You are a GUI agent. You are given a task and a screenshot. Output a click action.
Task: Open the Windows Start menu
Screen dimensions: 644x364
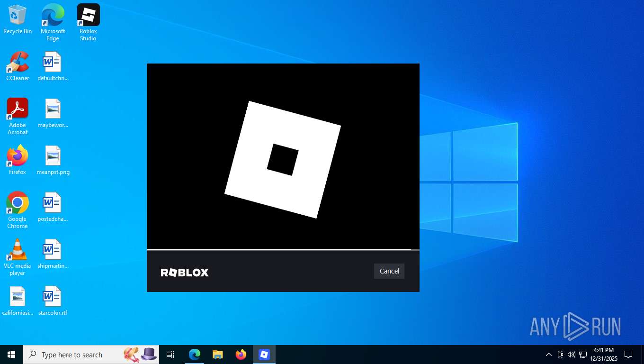click(11, 355)
